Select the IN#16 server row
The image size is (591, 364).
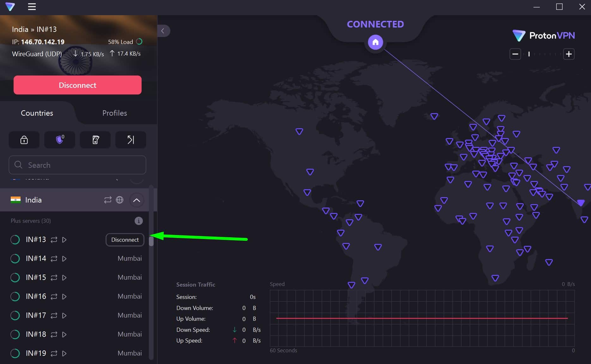[x=74, y=297]
